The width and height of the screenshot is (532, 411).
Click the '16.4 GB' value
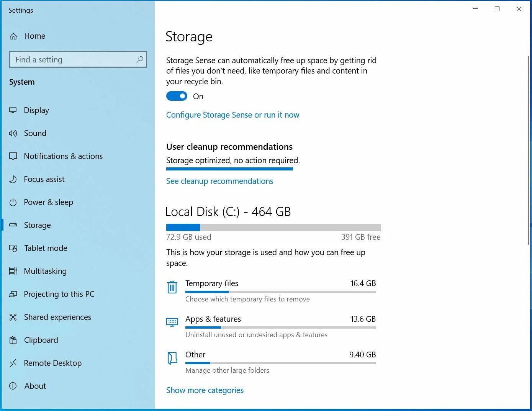point(363,283)
